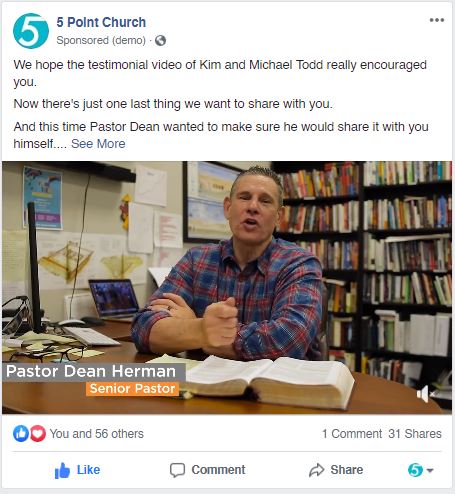View the 31 Shares link

coord(415,434)
